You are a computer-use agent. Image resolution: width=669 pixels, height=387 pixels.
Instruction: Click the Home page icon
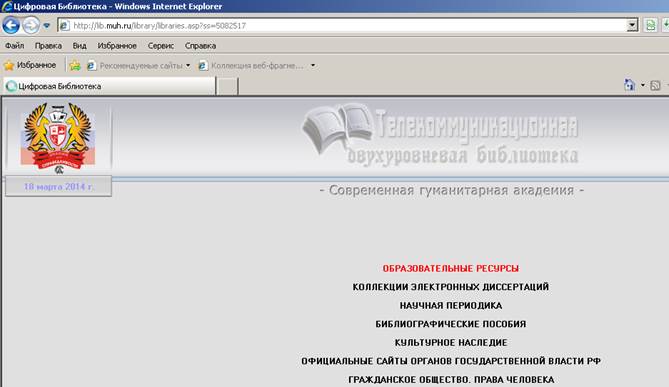pos(629,85)
